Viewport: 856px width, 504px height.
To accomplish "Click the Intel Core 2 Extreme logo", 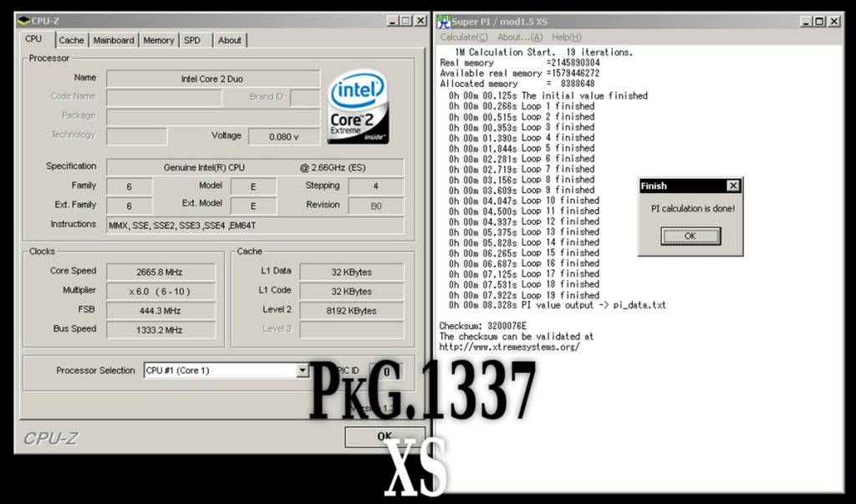I will [358, 106].
